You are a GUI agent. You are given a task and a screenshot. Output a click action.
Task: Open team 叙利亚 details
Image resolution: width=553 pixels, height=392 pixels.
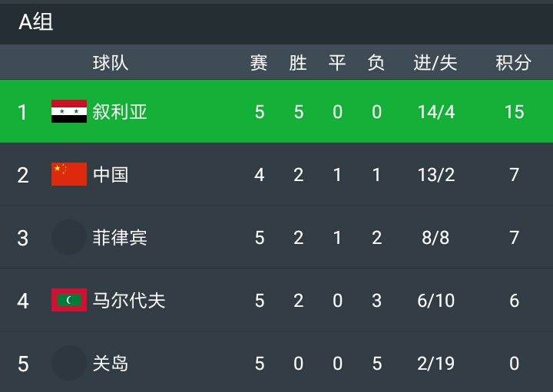pos(120,112)
